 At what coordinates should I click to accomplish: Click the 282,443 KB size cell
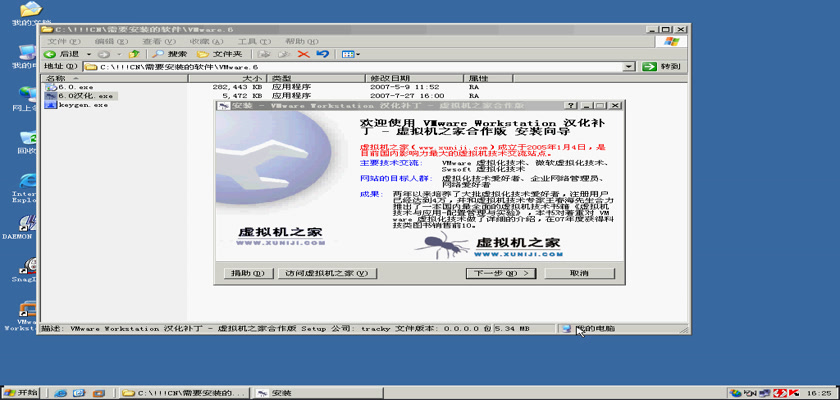click(237, 87)
